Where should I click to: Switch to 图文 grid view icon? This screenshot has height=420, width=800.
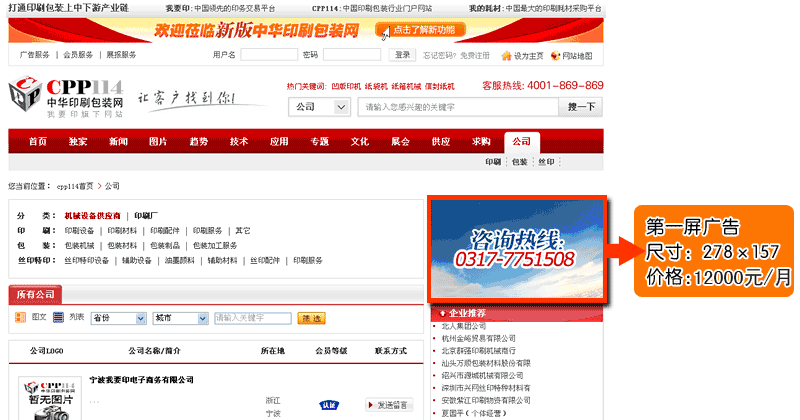click(22, 318)
